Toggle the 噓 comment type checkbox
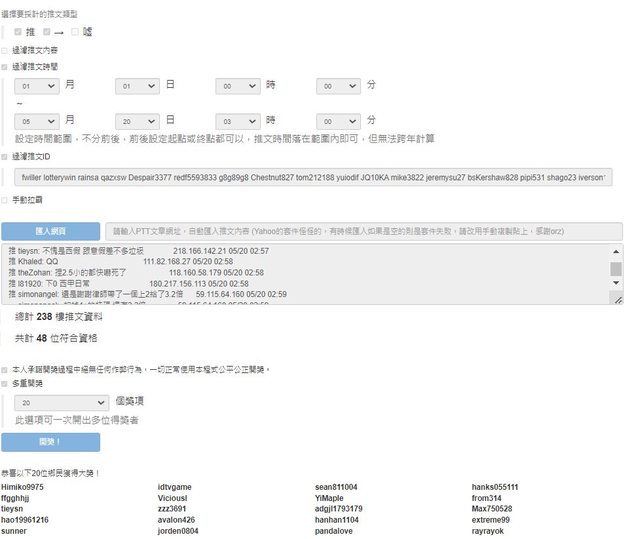Image resolution: width=640 pixels, height=539 pixels. 75,33
